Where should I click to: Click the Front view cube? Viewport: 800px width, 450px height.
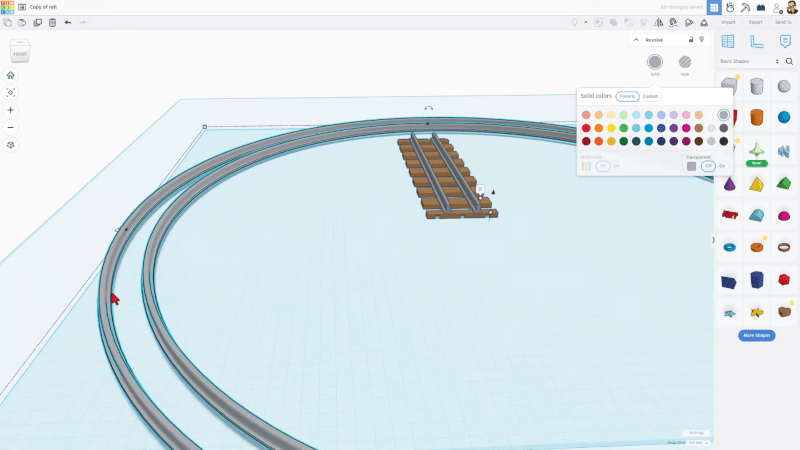pos(20,52)
